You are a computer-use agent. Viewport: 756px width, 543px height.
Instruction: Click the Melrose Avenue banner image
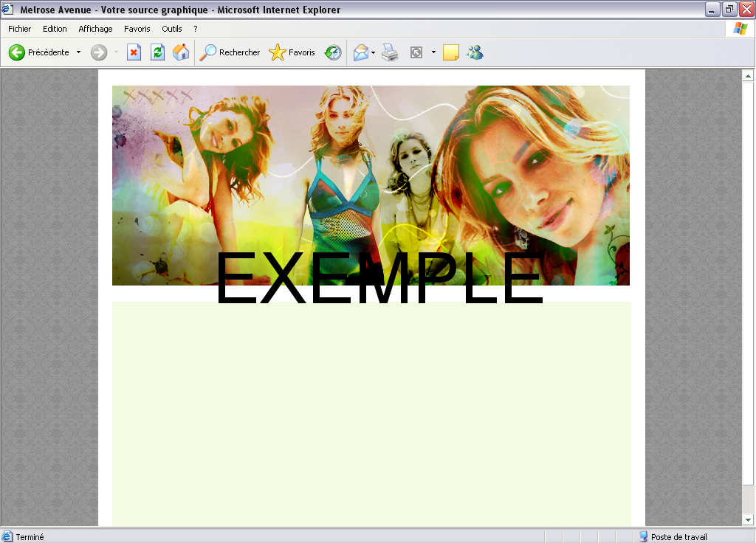point(371,185)
